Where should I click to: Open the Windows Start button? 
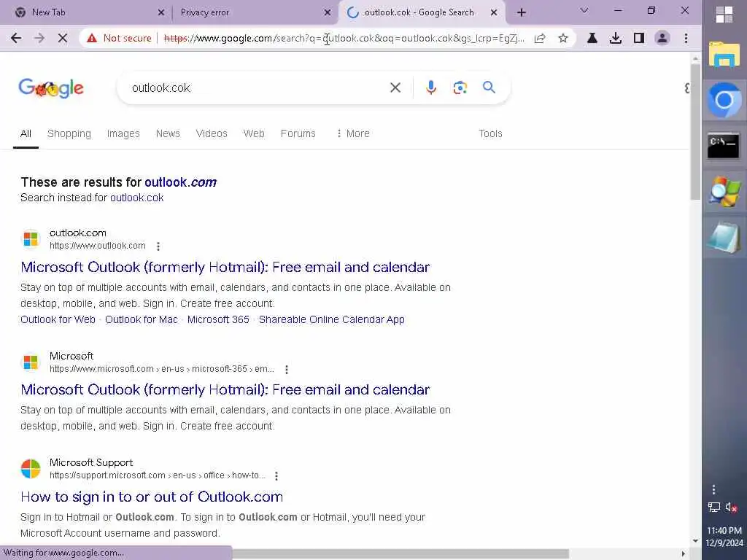click(x=724, y=15)
